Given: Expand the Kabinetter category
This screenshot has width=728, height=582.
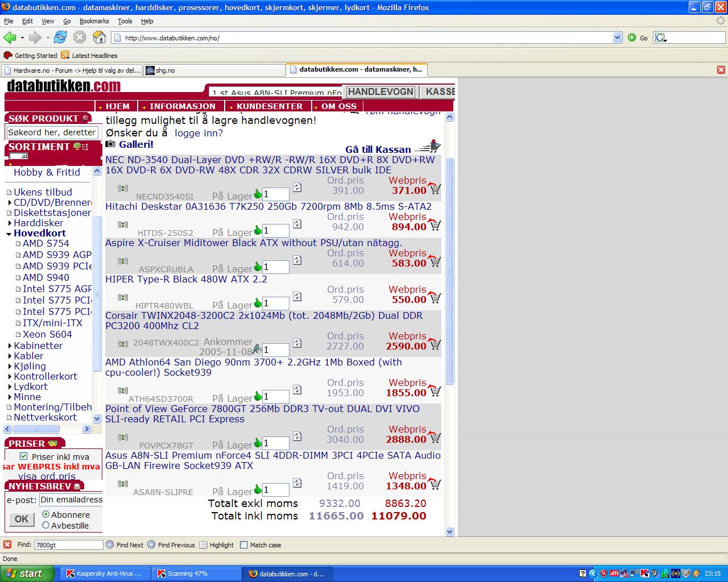Looking at the screenshot, I should [x=10, y=346].
